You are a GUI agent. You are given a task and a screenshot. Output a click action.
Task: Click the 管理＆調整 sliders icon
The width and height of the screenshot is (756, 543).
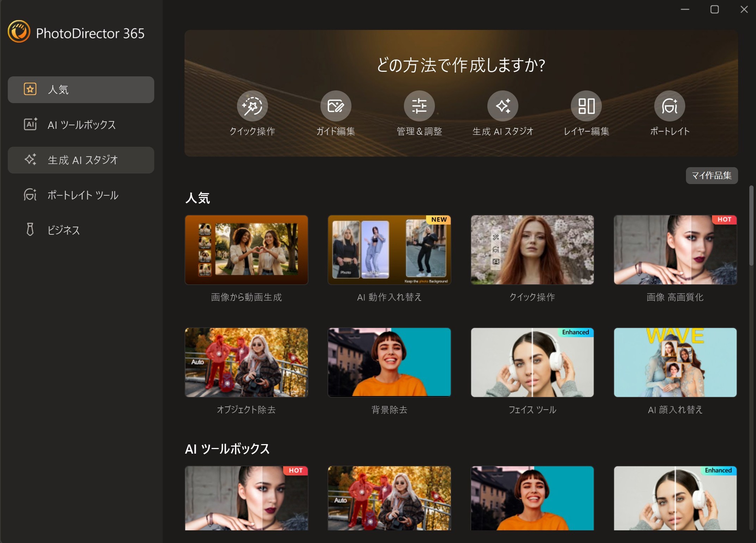pyautogui.click(x=419, y=106)
